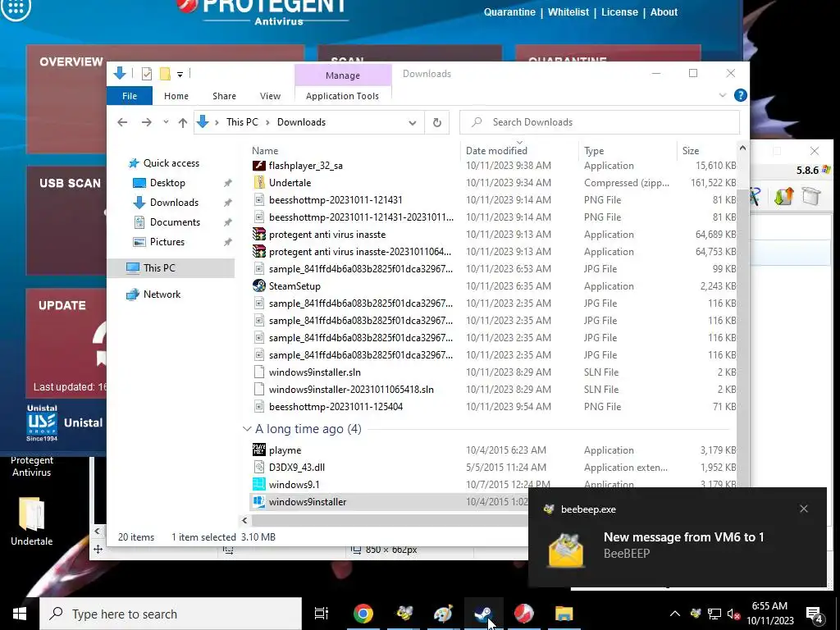Open the Quarantine link in Protegent
Viewport: 840px width, 630px height.
(509, 11)
